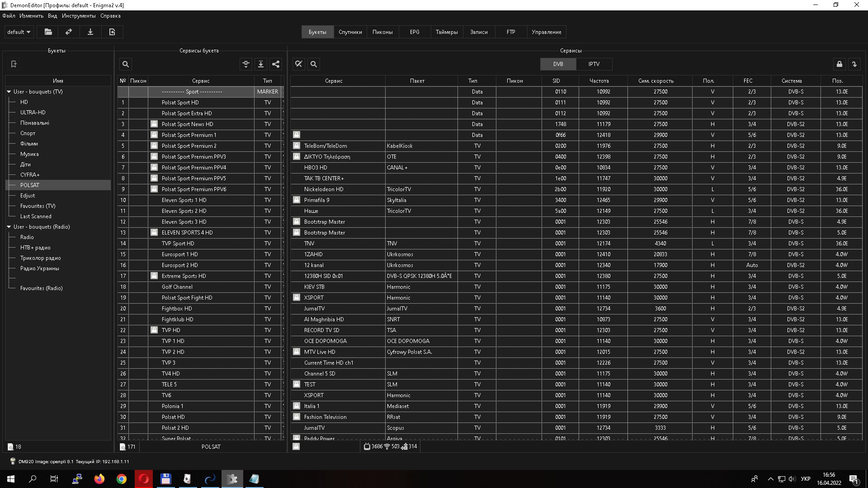This screenshot has height=488, width=868.
Task: Select the Last Scanned bouquet
Action: click(x=58, y=216)
